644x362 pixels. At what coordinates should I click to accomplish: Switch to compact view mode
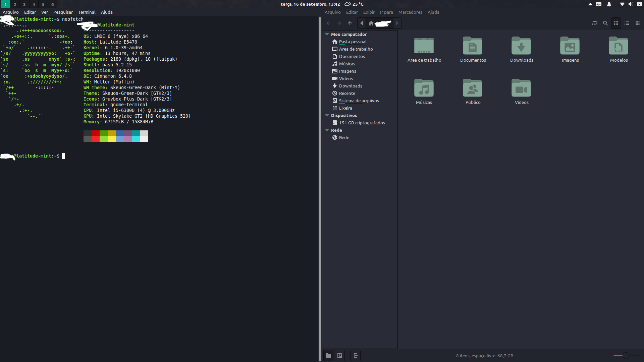click(x=638, y=23)
